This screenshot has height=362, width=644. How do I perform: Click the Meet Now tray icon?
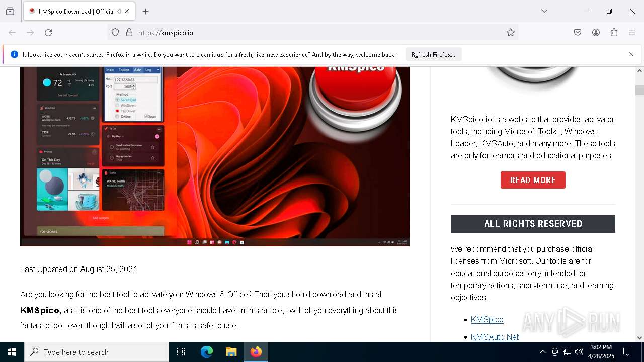coord(555,352)
